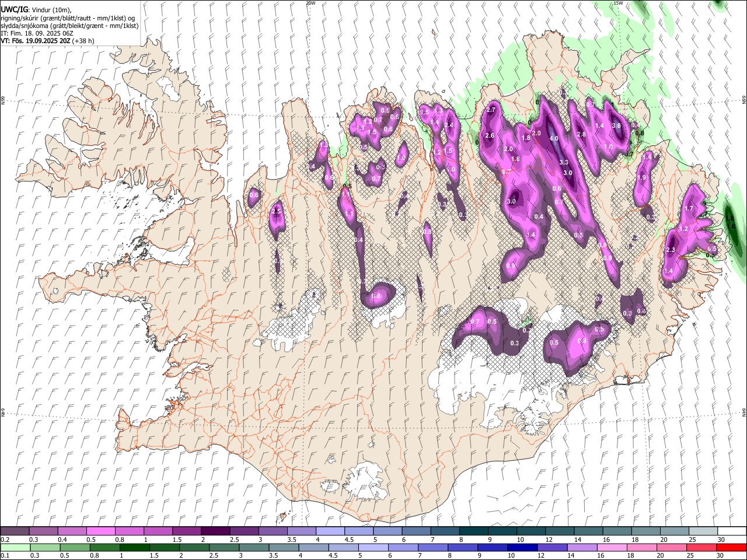Viewport: 747px width, 560px height.
Task: Click the dark blue 10 swatch in lower legend
Action: [x=522, y=547]
